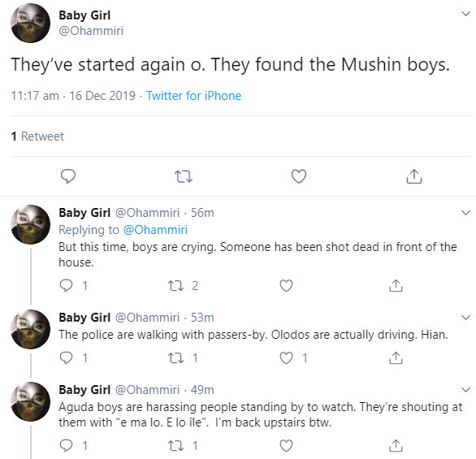Open the @Ohammiri mention in Replying to
Image resolution: width=476 pixels, height=459 pixels.
155,230
